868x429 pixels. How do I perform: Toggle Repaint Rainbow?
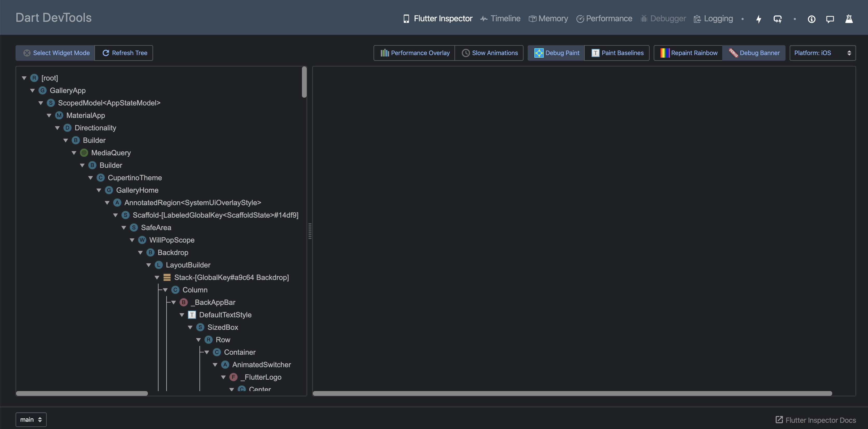tap(688, 53)
